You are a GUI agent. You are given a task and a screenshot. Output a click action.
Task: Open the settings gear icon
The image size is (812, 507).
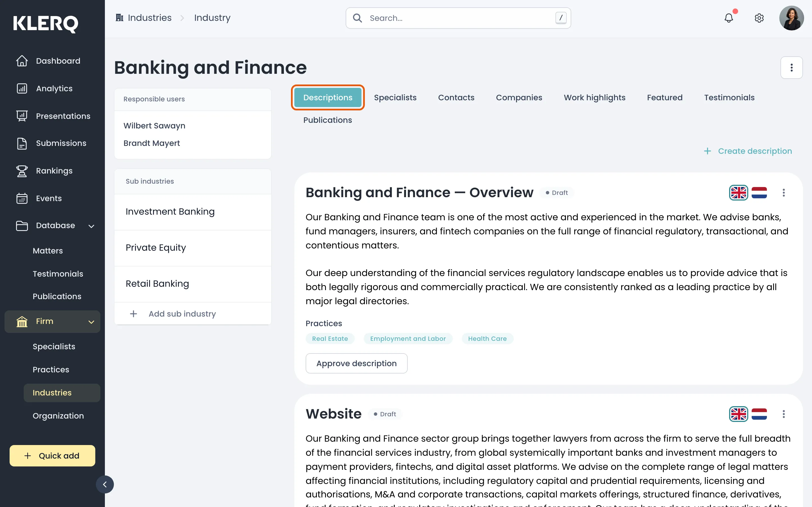click(759, 18)
